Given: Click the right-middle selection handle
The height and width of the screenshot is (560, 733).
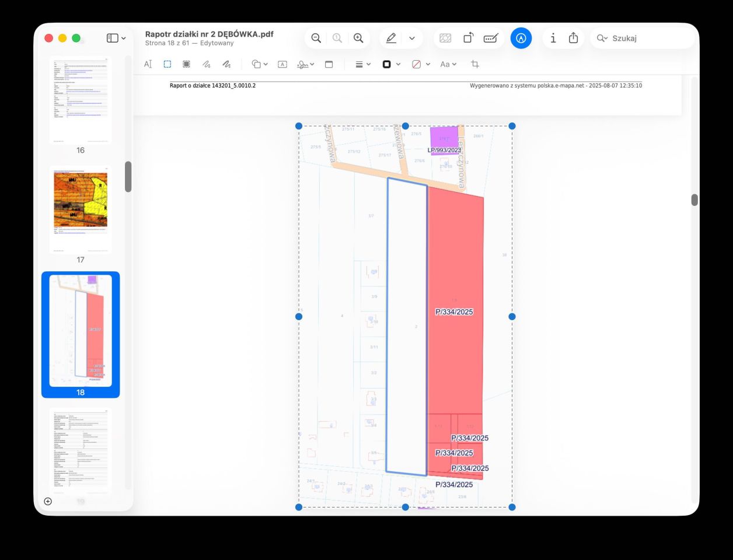Looking at the screenshot, I should [x=512, y=317].
